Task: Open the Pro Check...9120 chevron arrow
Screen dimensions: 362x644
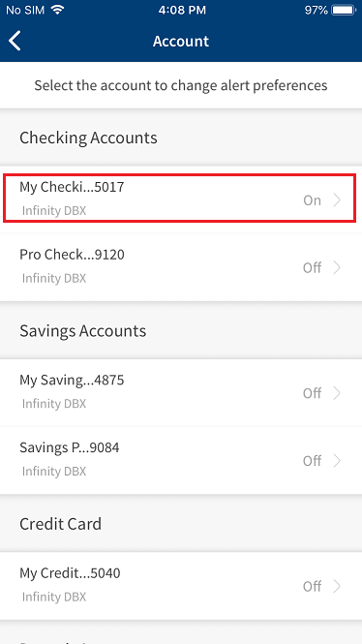Action: pos(338,268)
